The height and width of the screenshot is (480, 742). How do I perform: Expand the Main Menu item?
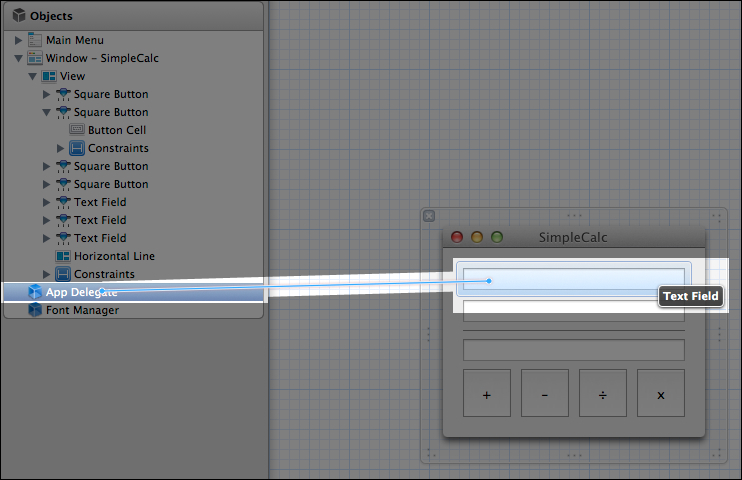click(x=18, y=40)
